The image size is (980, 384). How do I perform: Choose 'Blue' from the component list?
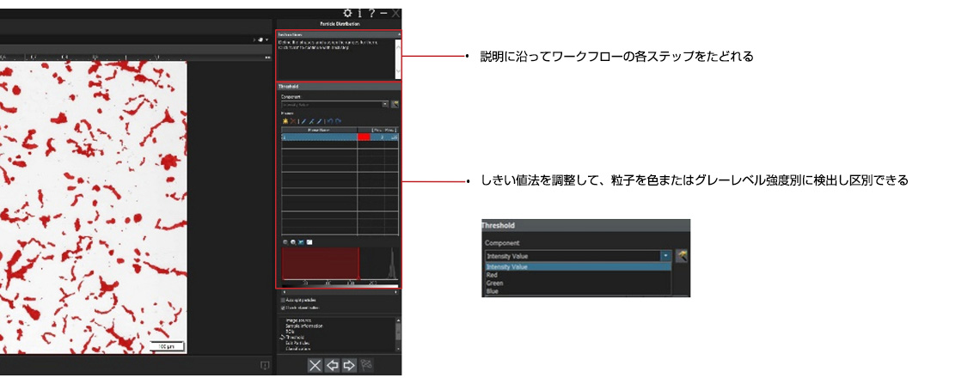[x=579, y=291]
